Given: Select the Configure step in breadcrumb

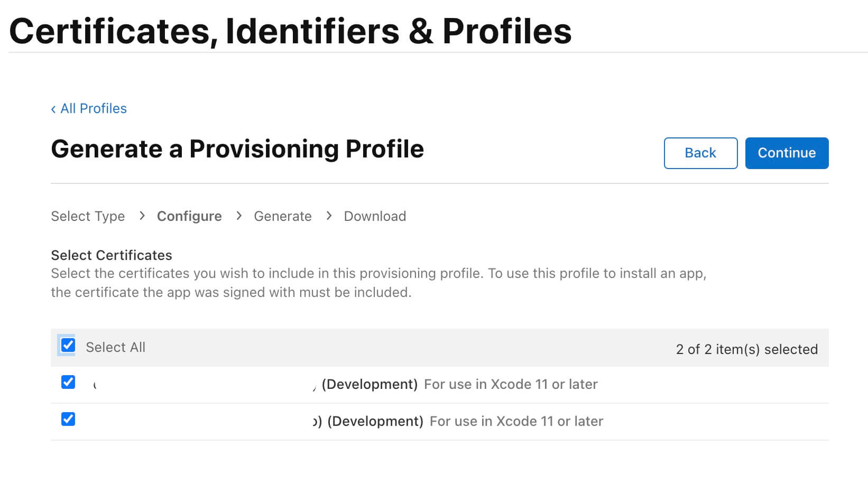Looking at the screenshot, I should [x=189, y=216].
